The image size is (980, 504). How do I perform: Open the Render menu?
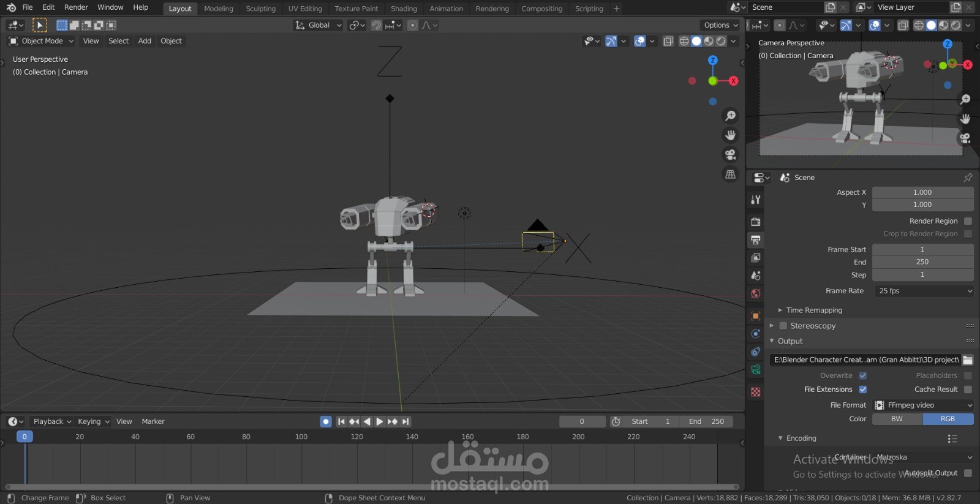click(76, 7)
